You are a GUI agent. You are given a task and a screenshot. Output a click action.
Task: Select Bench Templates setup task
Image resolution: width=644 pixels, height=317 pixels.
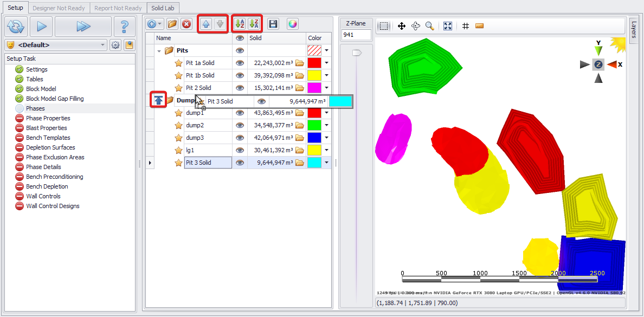point(48,138)
